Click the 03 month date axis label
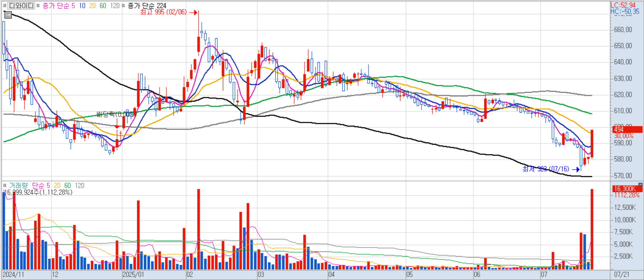Image resolution: width=644 pixels, height=280 pixels. (x=261, y=275)
